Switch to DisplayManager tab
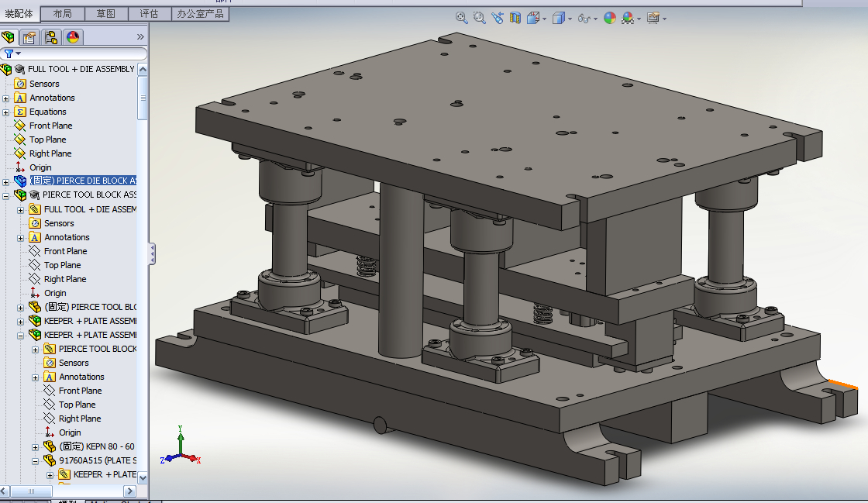The image size is (868, 503). 73,37
